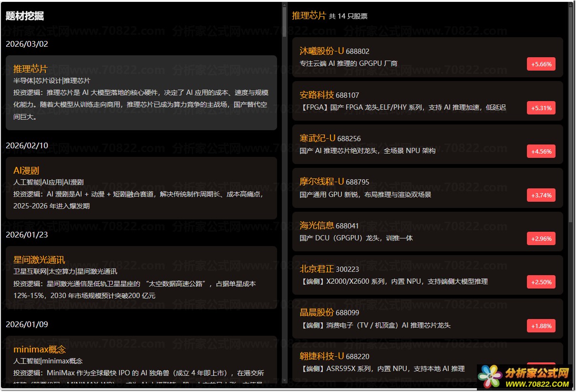
Task: Select stock 北京君正 300223
Action: (427, 275)
